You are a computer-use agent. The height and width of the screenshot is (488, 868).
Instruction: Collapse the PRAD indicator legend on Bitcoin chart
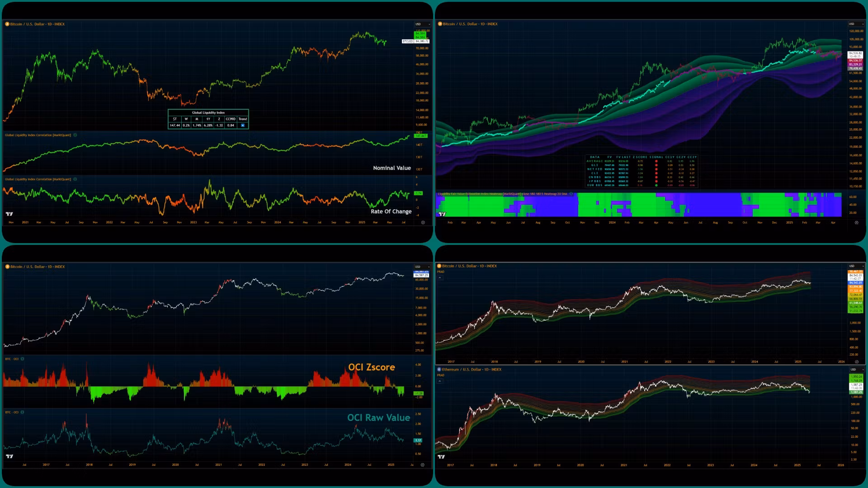point(440,277)
